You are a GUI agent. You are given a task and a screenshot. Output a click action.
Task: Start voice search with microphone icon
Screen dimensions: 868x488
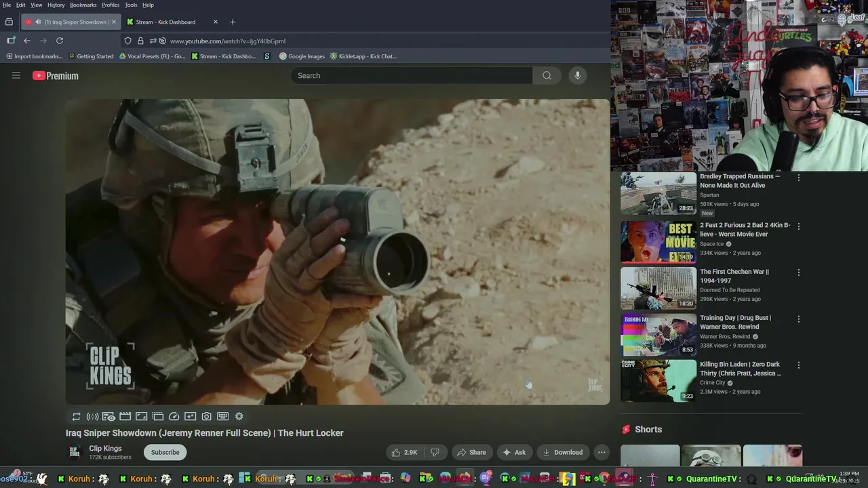[578, 76]
